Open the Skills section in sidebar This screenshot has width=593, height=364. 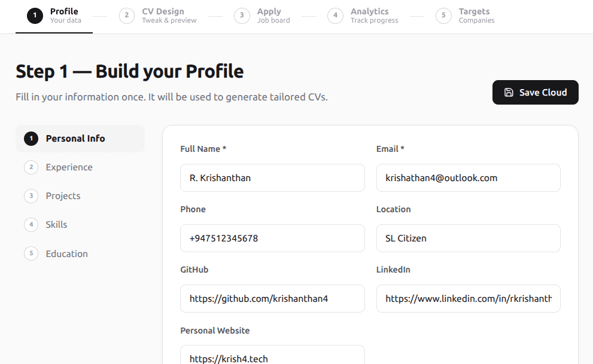pyautogui.click(x=56, y=225)
